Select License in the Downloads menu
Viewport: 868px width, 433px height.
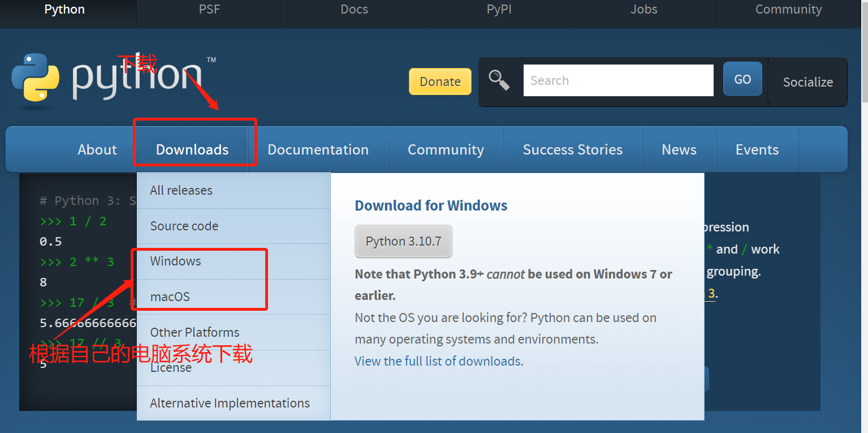(x=234, y=368)
